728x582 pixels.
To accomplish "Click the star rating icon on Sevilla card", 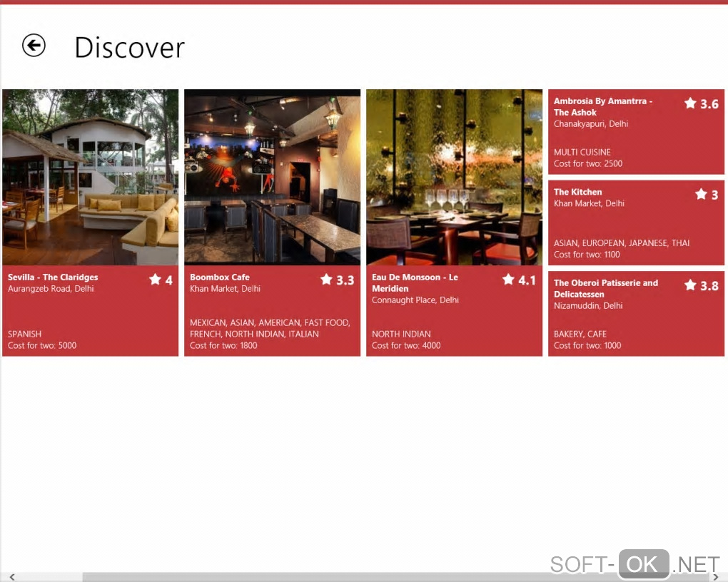I will (155, 280).
